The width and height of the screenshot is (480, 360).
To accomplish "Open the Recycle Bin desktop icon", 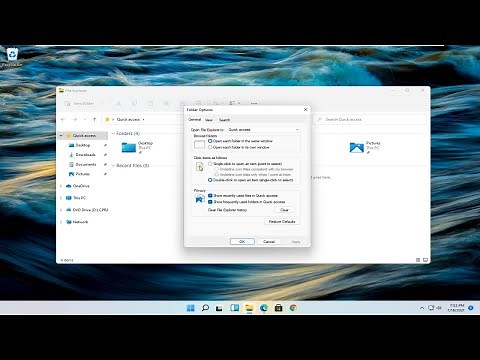I will pos(12,57).
